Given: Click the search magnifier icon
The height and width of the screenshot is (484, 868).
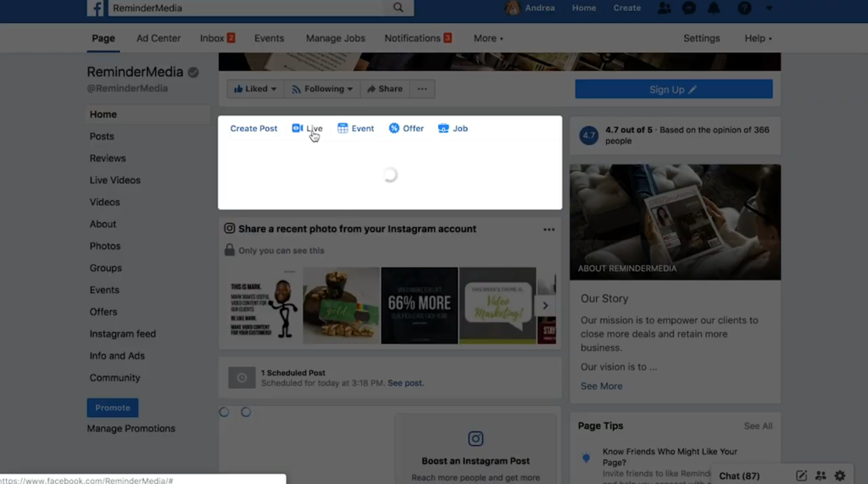Looking at the screenshot, I should [398, 8].
